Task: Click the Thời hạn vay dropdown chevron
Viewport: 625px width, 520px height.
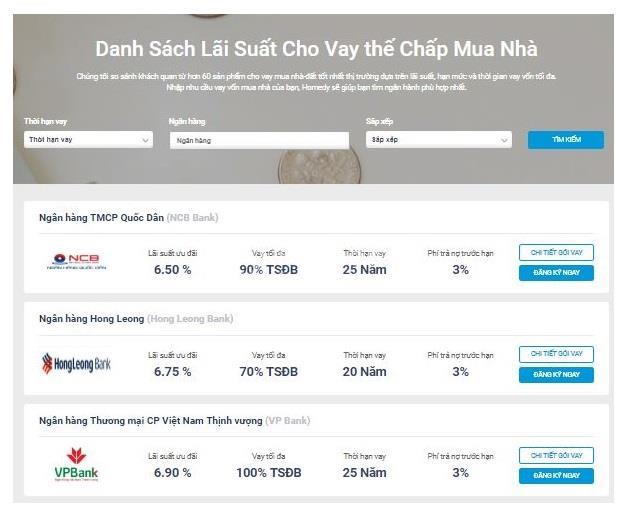Action: 145,140
